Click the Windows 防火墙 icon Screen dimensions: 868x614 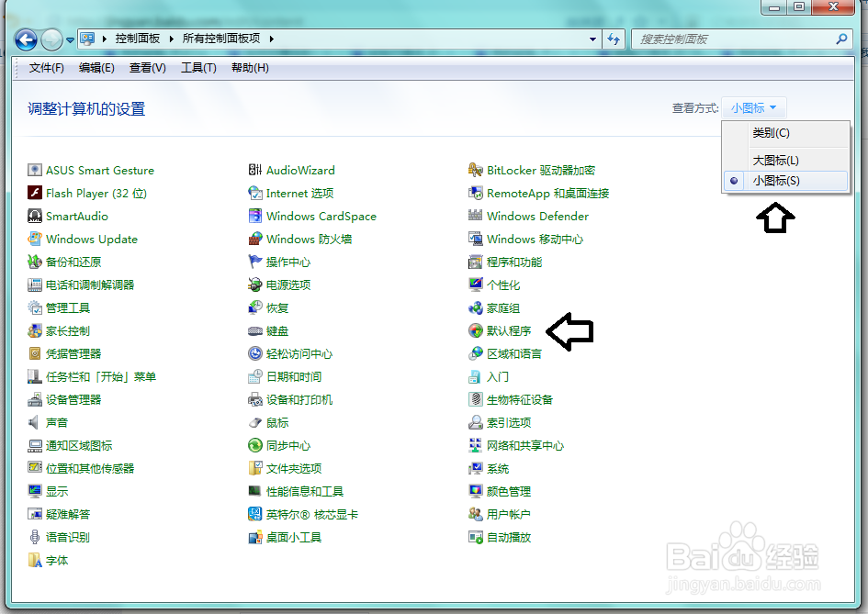(x=254, y=239)
